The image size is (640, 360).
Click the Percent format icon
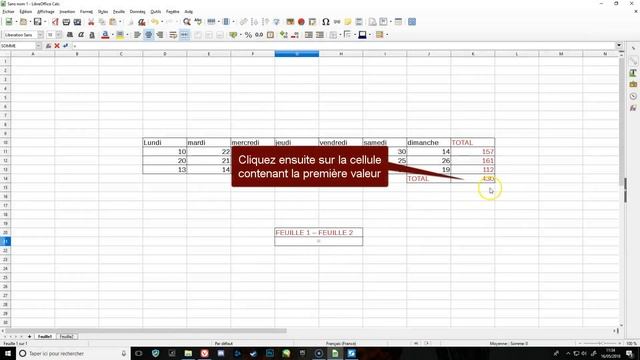[248, 35]
